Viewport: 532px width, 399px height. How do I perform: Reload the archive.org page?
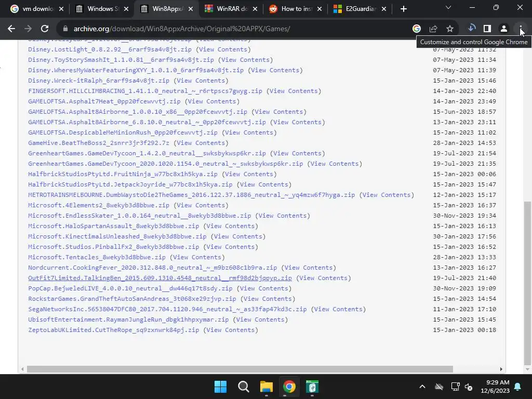(45, 29)
